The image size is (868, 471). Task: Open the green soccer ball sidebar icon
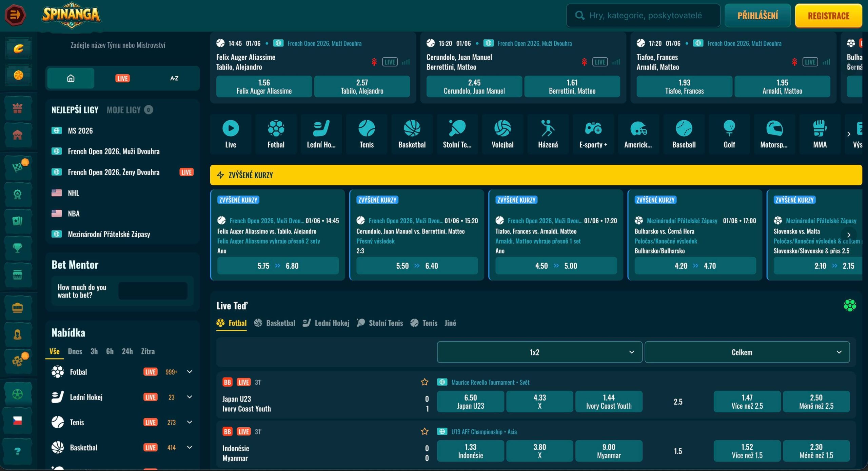click(18, 394)
